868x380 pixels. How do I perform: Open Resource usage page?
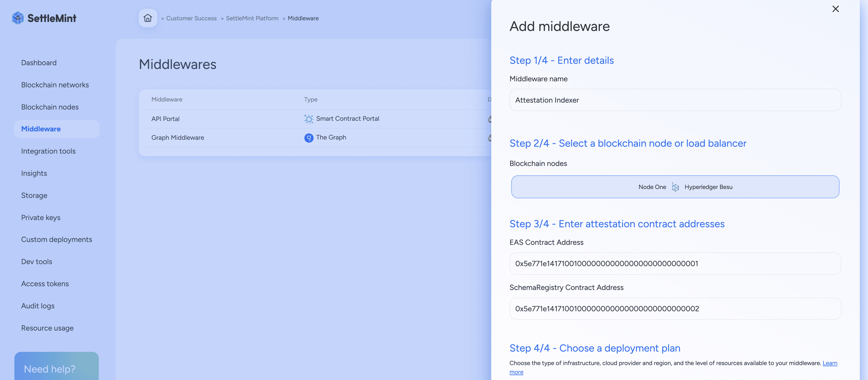(x=47, y=328)
